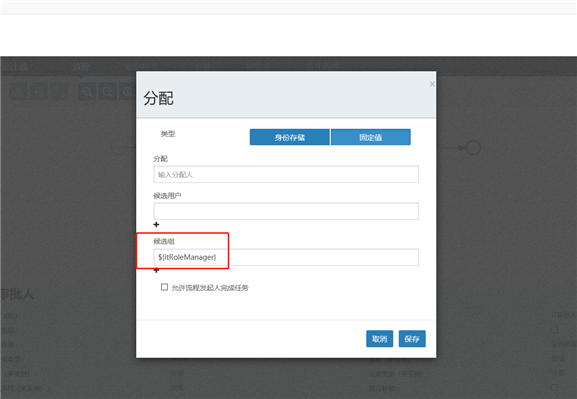Add another candidate user with the plus icon under 候选用户
The height and width of the screenshot is (399, 577).
tap(156, 225)
